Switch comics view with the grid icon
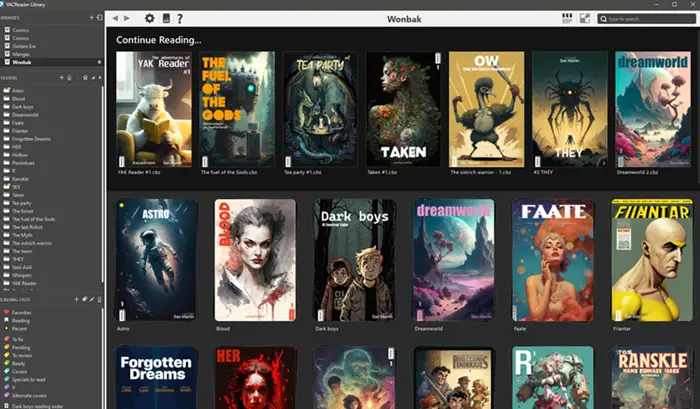This screenshot has width=700, height=409. [x=567, y=18]
